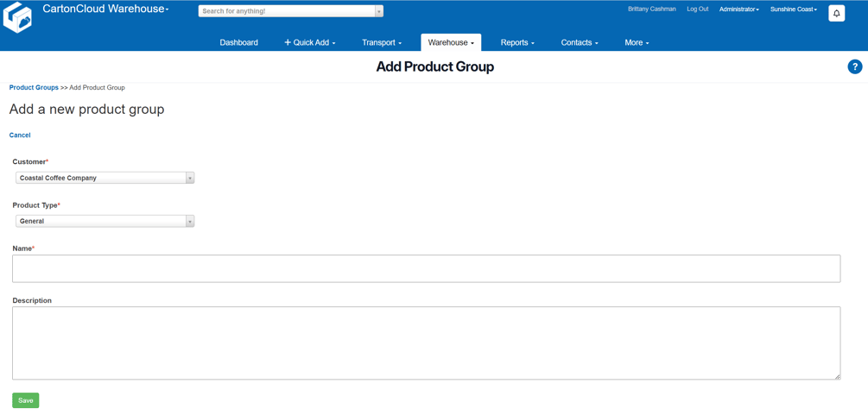
Task: Go to the Dashboard tab
Action: click(238, 42)
